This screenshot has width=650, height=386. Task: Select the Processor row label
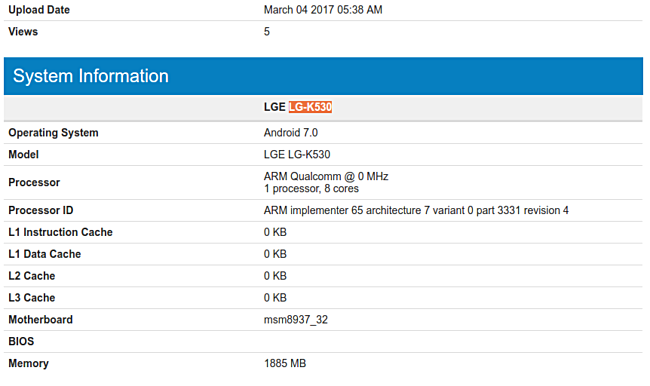coord(34,182)
